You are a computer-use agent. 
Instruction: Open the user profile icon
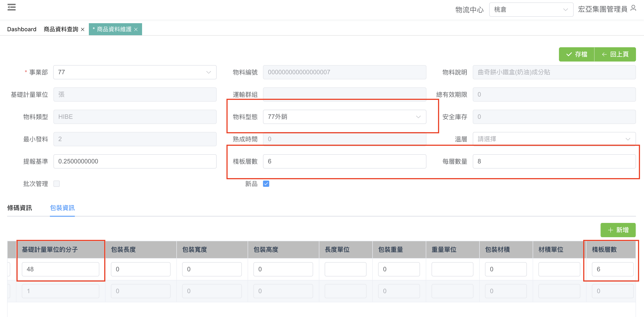point(633,8)
